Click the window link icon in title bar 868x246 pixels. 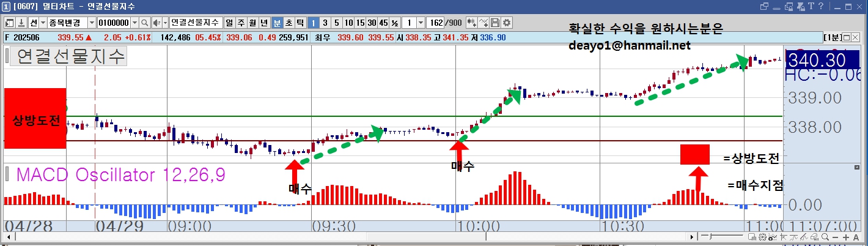point(764,6)
